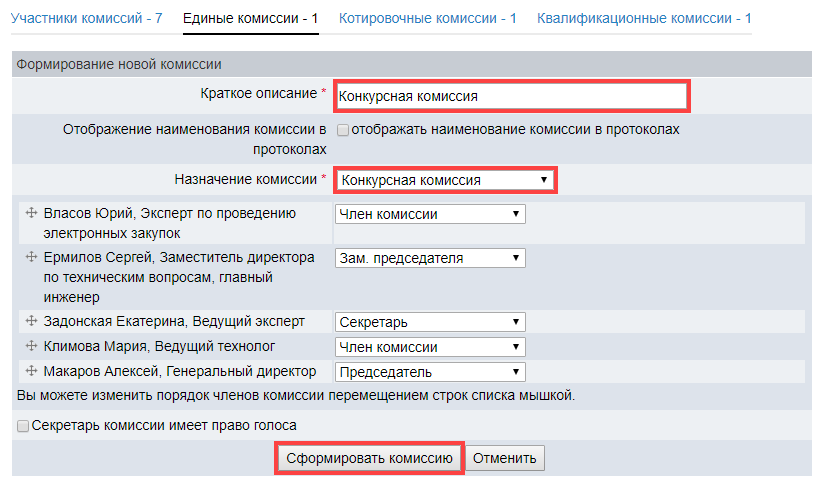This screenshot has height=486, width=822.
Task: Enable displaying commission name in protocols
Action: pyautogui.click(x=343, y=130)
